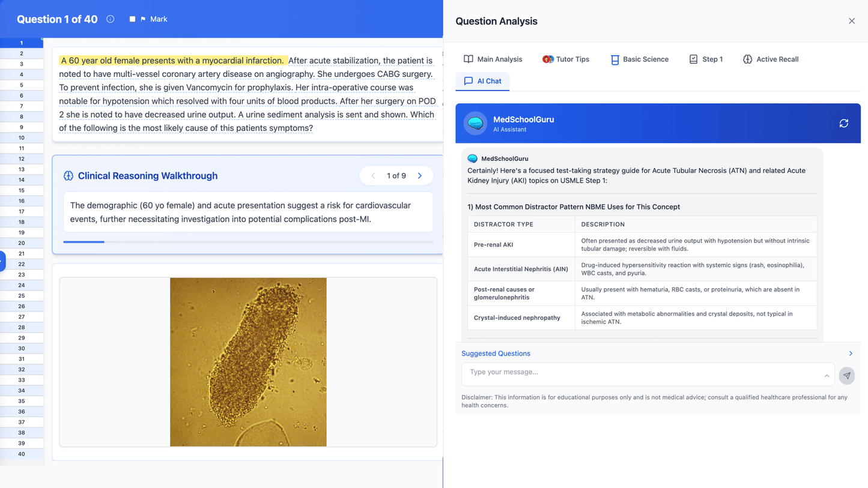Click the brain icon beside Clinical Reasoning Walkthrough
This screenshot has height=488, width=868.
click(x=68, y=176)
